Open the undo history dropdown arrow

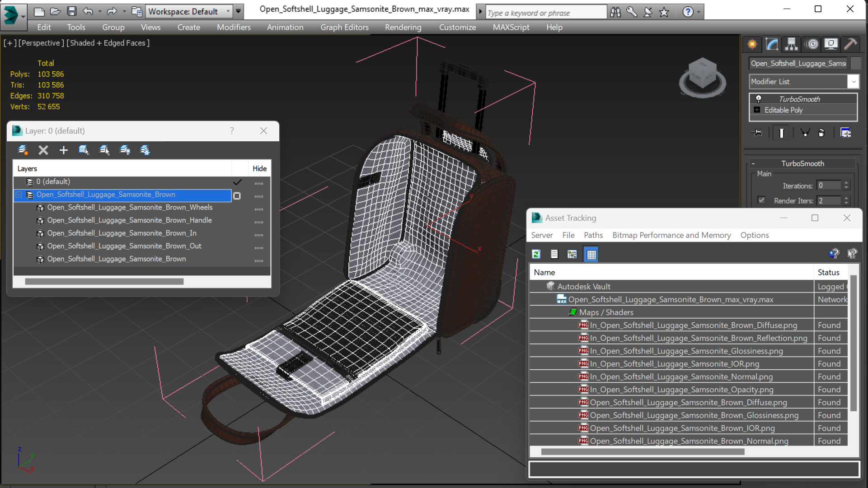tap(99, 11)
